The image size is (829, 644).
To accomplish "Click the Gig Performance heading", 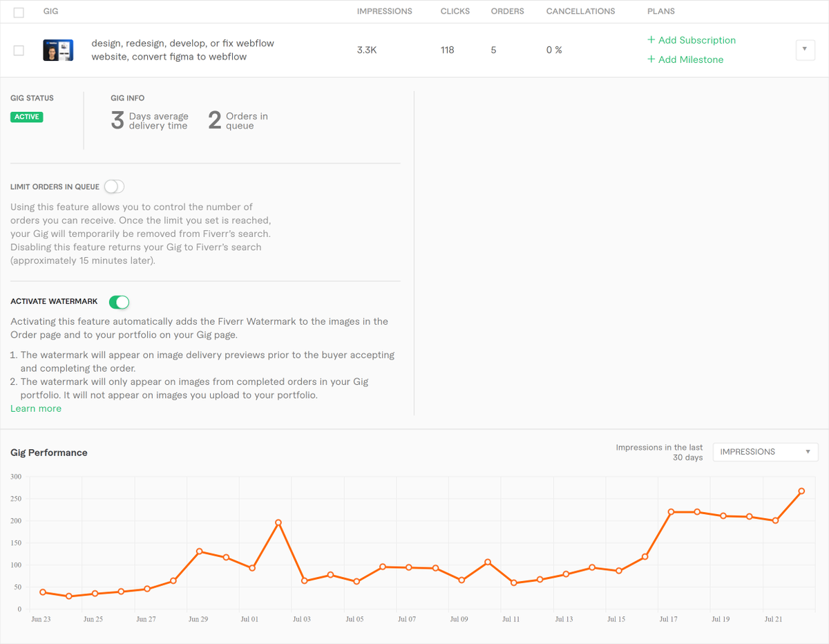I will [49, 453].
